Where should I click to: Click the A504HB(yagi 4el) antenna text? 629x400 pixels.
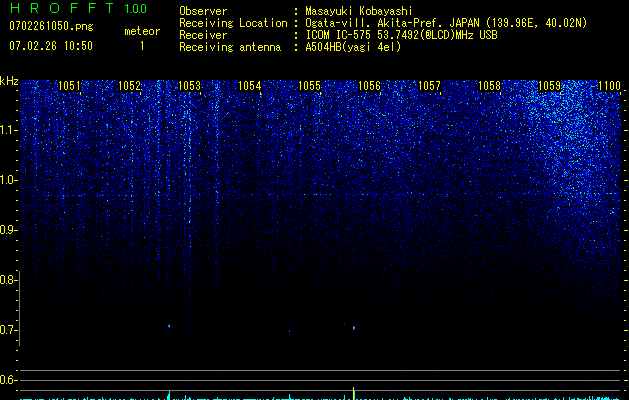[353, 47]
